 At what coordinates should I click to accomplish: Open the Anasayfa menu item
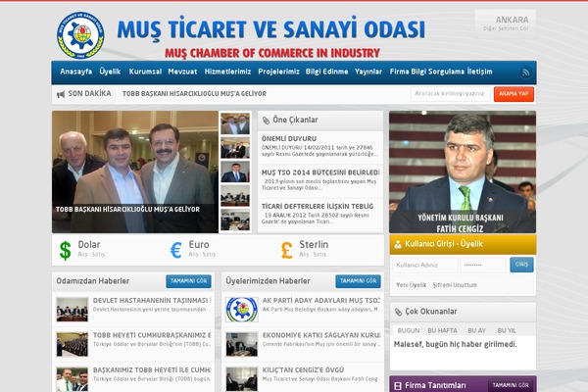[75, 72]
